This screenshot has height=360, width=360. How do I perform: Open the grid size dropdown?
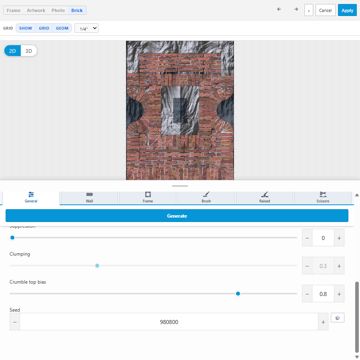coord(86,28)
